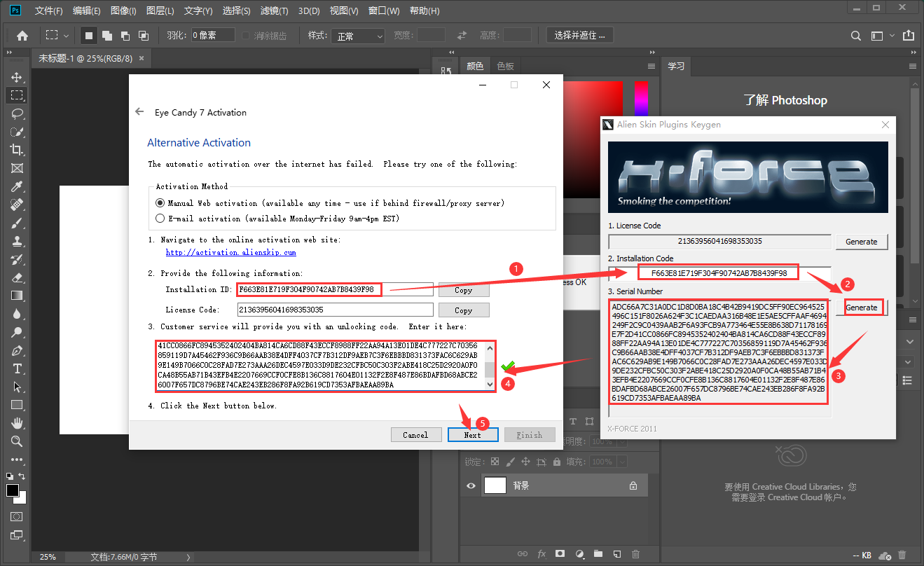The image size is (924, 566).
Task: Select the Quick Selection tool
Action: point(17,131)
